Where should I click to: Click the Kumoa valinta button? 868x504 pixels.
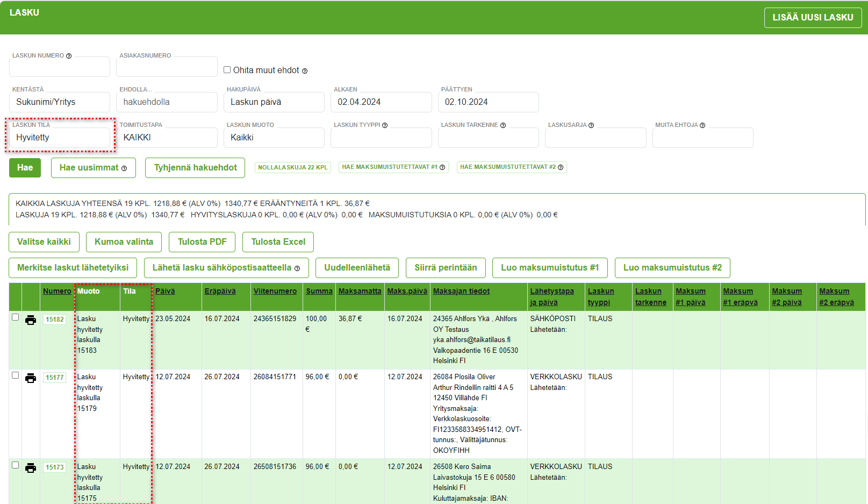124,242
